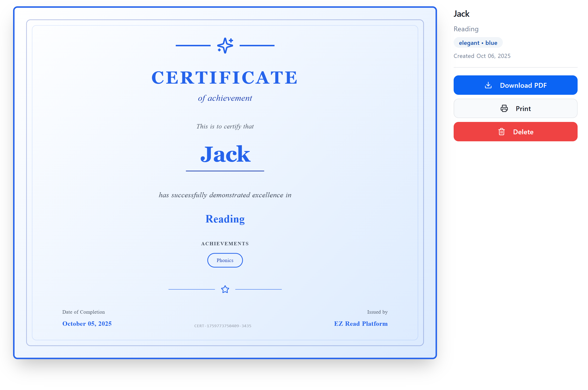This screenshot has width=588, height=390.
Task: Click the large CERTIFICATE heading
Action: [225, 78]
